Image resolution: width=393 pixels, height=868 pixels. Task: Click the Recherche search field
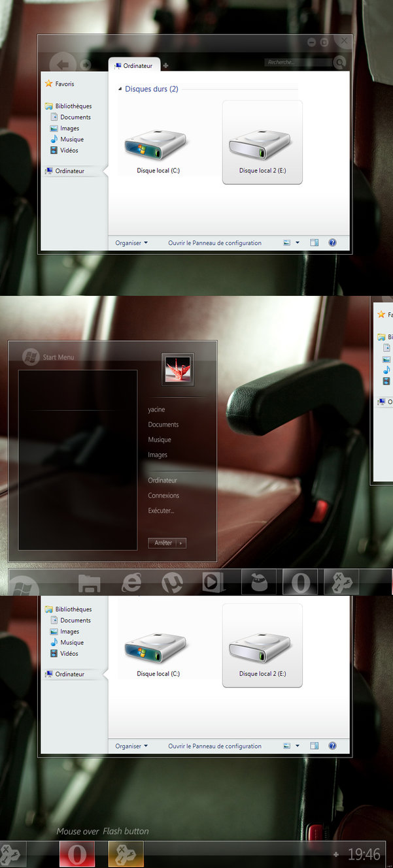pyautogui.click(x=297, y=63)
